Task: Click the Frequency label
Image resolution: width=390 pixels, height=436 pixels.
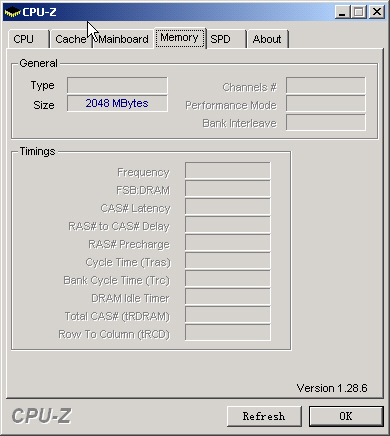Action: point(143,172)
